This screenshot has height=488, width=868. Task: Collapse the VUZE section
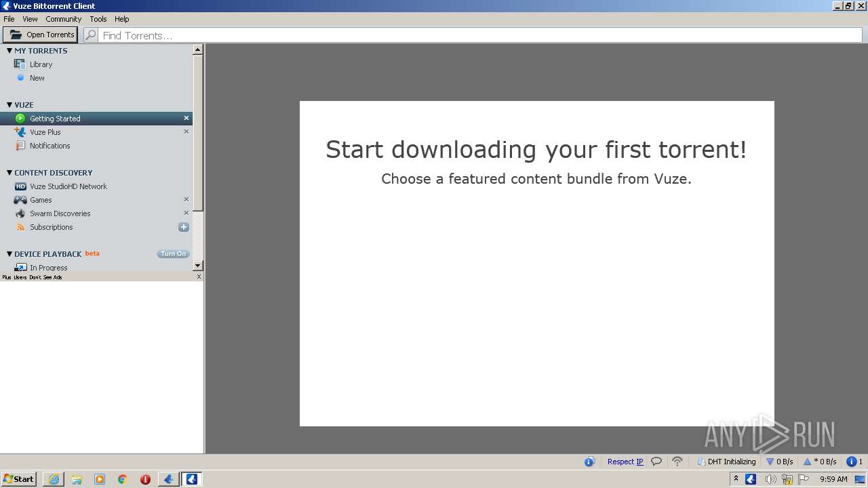click(9, 105)
